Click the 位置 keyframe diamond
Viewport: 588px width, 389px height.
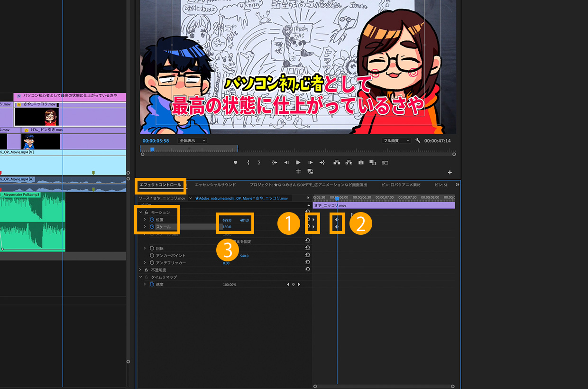tap(337, 220)
